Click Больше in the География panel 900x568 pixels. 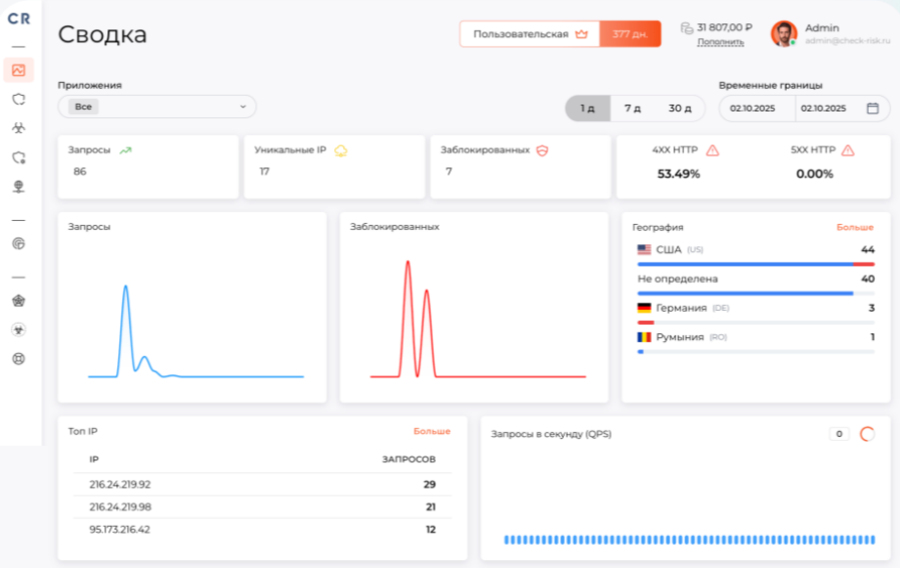pyautogui.click(x=855, y=227)
